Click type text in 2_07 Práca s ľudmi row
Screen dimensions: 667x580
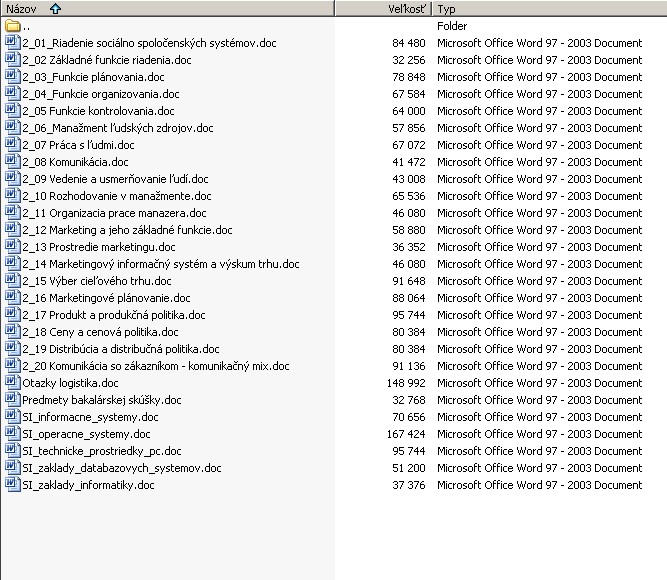click(539, 145)
